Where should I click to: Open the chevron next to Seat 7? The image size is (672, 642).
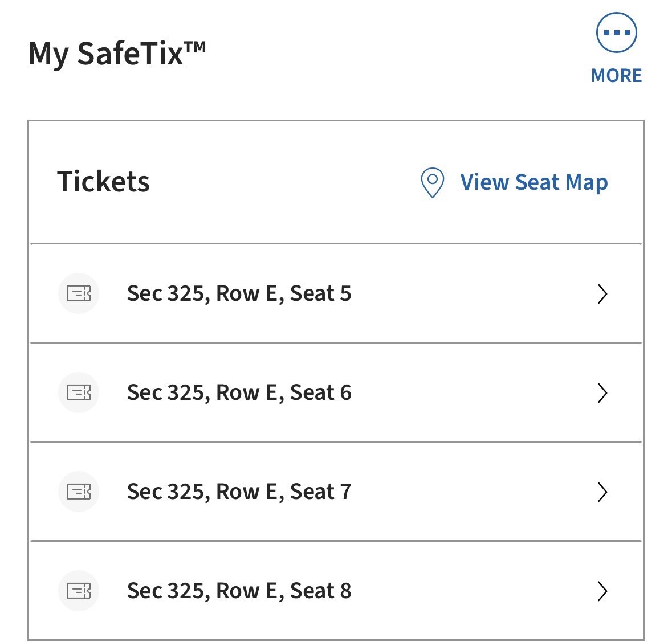pos(602,492)
